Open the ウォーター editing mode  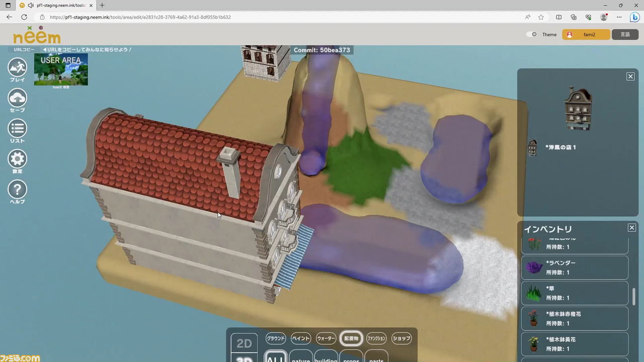click(x=325, y=338)
